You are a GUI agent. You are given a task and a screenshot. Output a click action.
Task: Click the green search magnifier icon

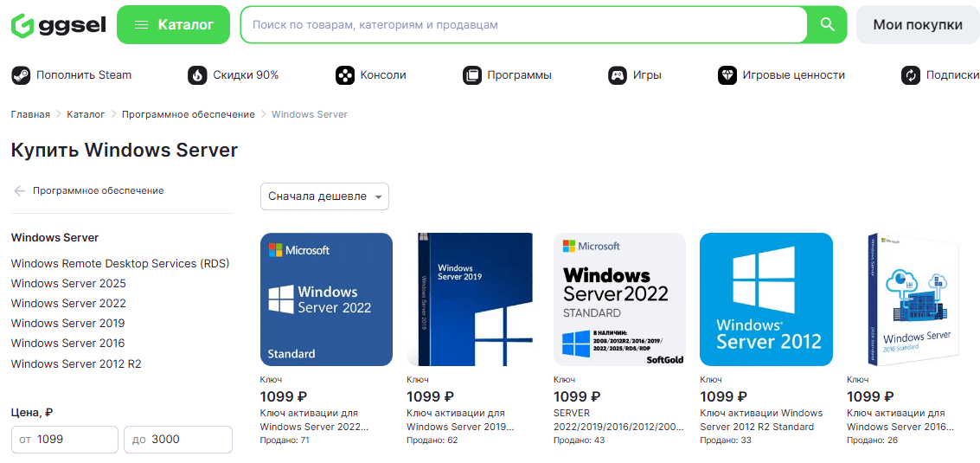click(828, 25)
